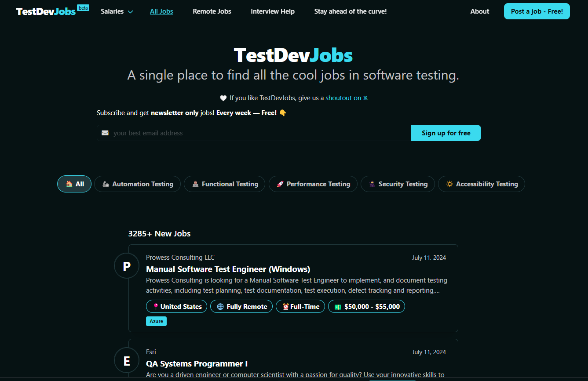Filter by Performance Testing
Viewport: 588px width, 381px height.
pos(313,184)
